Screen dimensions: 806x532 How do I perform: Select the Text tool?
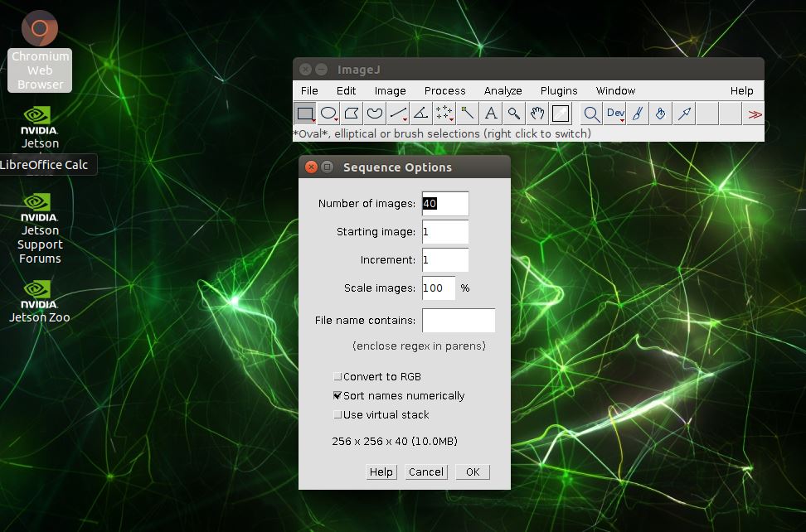(x=491, y=114)
